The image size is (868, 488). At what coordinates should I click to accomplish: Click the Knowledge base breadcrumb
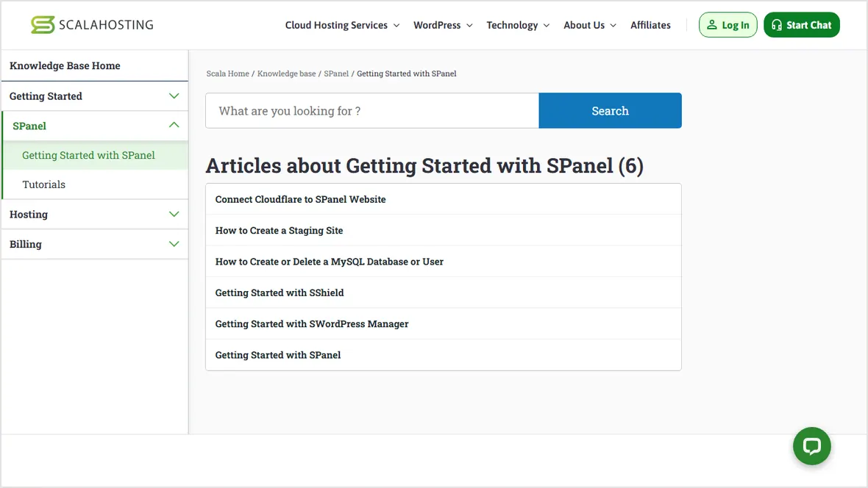(x=286, y=73)
